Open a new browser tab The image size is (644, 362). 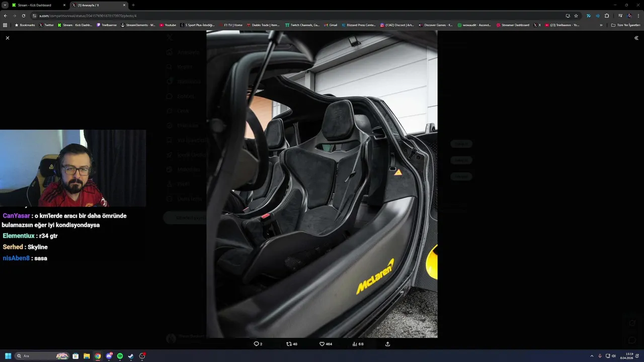point(133,5)
